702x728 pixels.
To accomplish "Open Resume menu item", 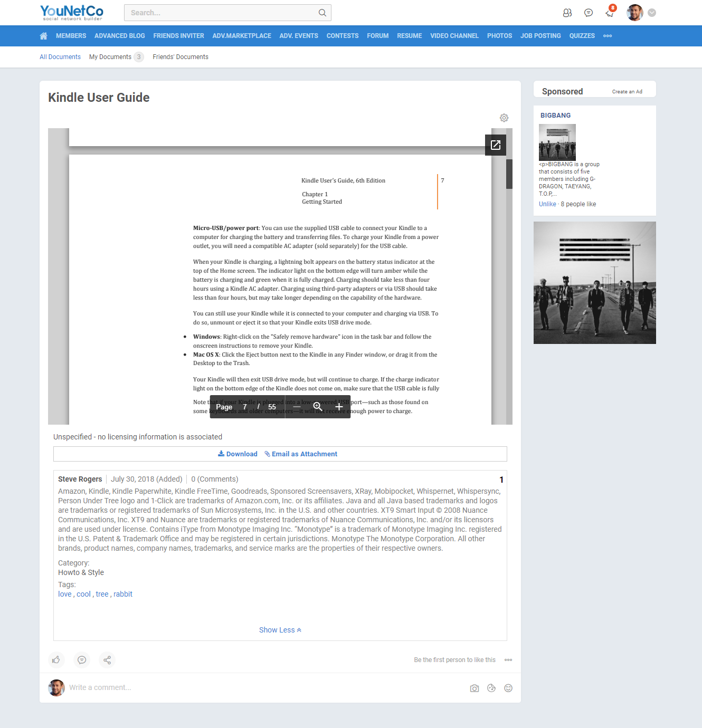I will click(x=409, y=36).
